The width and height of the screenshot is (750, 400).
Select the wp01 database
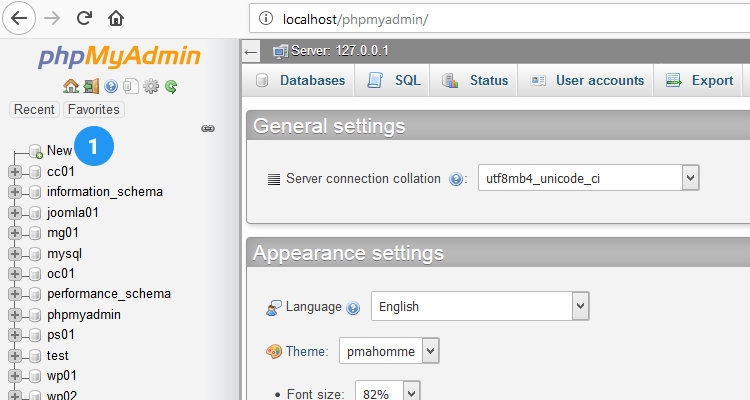pyautogui.click(x=62, y=376)
